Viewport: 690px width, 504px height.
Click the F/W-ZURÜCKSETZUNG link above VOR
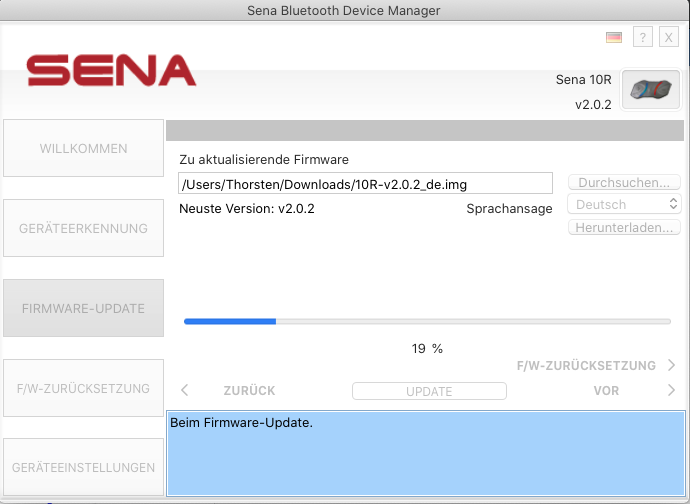586,365
